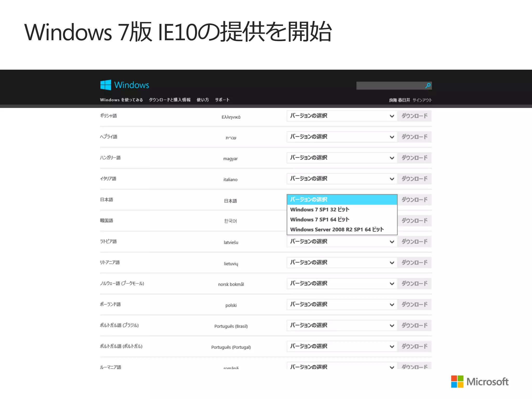Open version dropdown for ポーランド語
The image size is (532, 399).
click(x=342, y=304)
